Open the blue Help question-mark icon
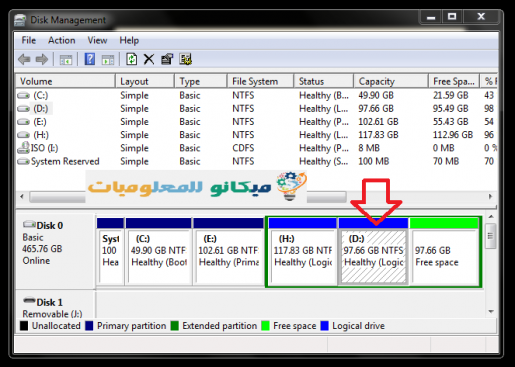515x367 pixels. coord(90,59)
